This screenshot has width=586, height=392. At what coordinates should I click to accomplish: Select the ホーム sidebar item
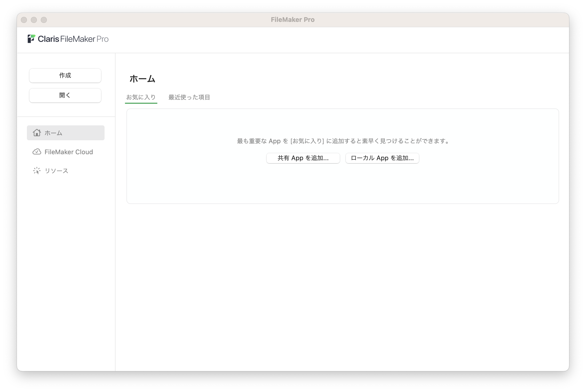coord(65,133)
